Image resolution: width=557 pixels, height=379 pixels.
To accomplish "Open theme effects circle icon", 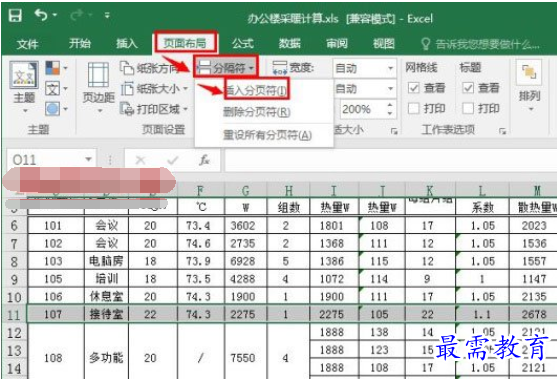I will 56,109.
